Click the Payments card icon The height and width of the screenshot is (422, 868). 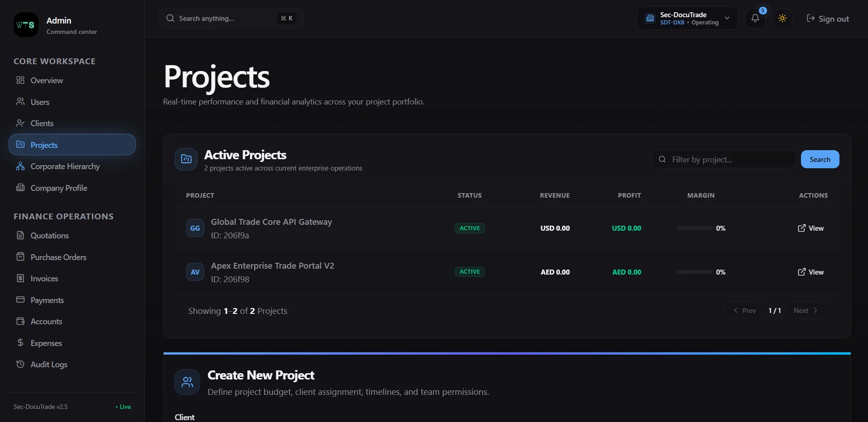pos(20,299)
